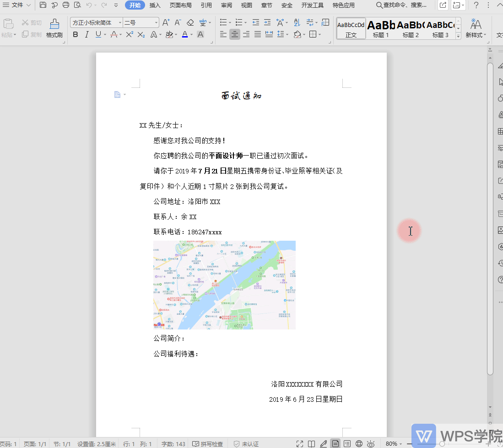Click the map image in the document
This screenshot has width=503, height=448.
[224, 285]
